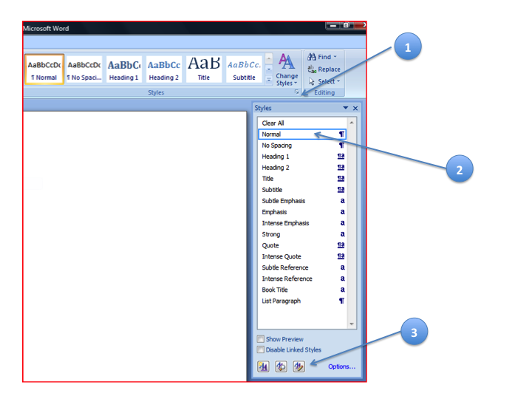This screenshot has height=399, width=532.
Task: Open the Manage Styles icon
Action: click(x=299, y=366)
